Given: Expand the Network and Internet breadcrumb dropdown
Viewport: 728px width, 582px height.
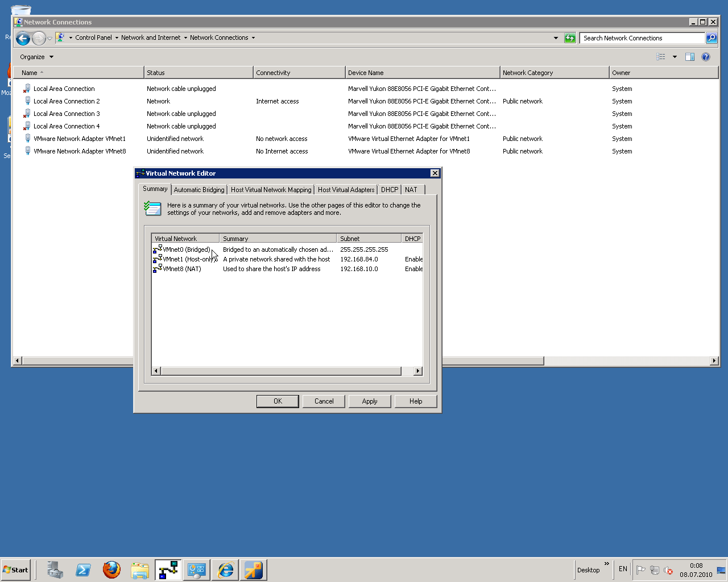Looking at the screenshot, I should point(185,38).
